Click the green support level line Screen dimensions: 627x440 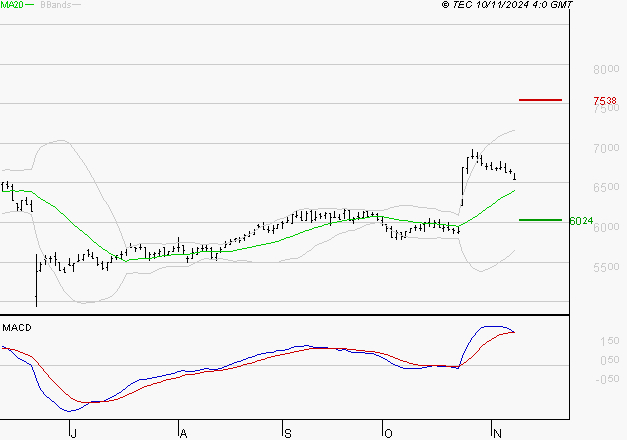[x=540, y=220]
